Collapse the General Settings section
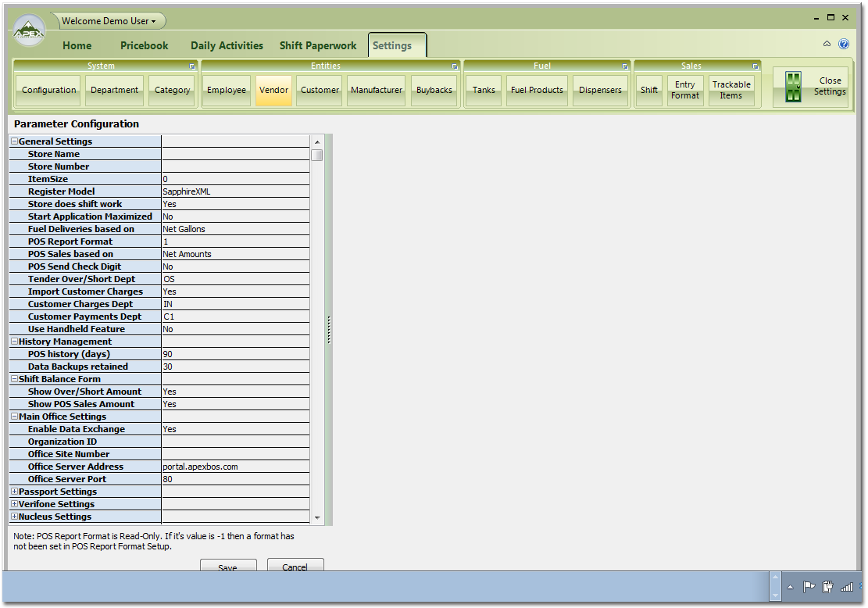Viewport: 868px width, 608px height. (14, 141)
